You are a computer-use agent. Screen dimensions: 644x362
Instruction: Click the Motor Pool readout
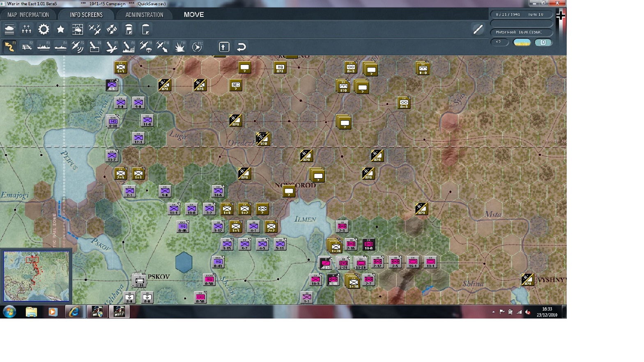coord(521,32)
